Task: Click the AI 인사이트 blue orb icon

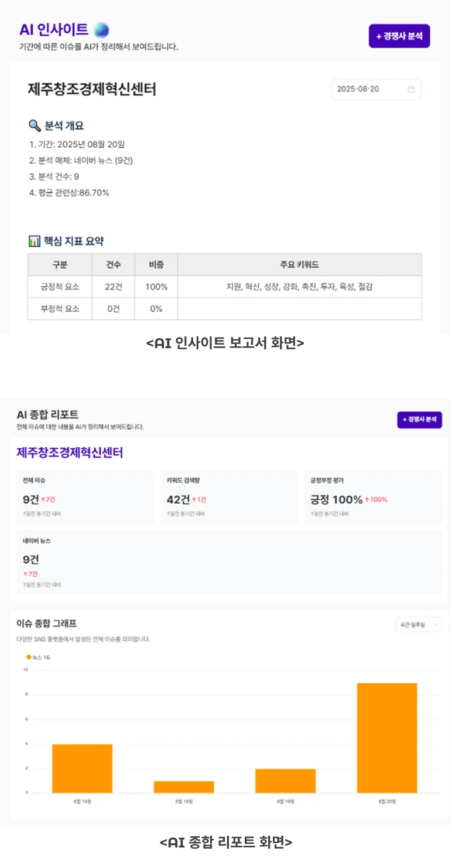Action: click(x=101, y=30)
